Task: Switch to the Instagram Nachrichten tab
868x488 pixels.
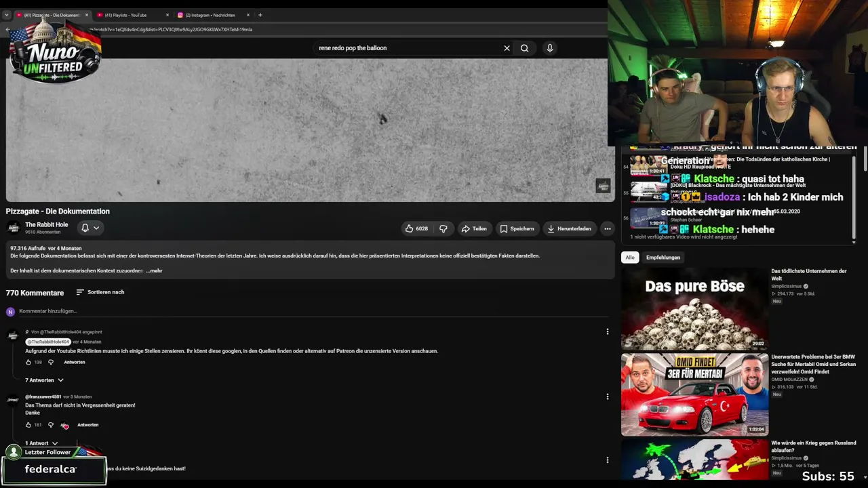Action: coord(214,15)
